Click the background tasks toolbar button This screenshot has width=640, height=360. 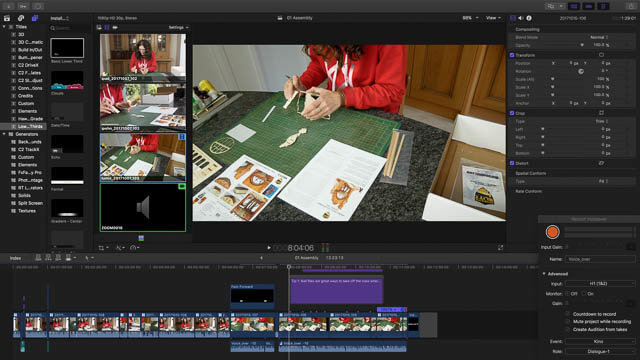click(x=38, y=6)
